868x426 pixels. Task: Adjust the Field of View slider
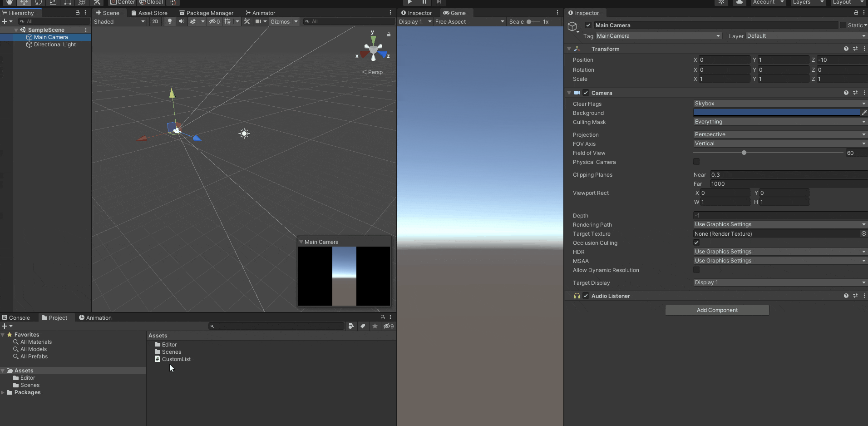pos(744,153)
